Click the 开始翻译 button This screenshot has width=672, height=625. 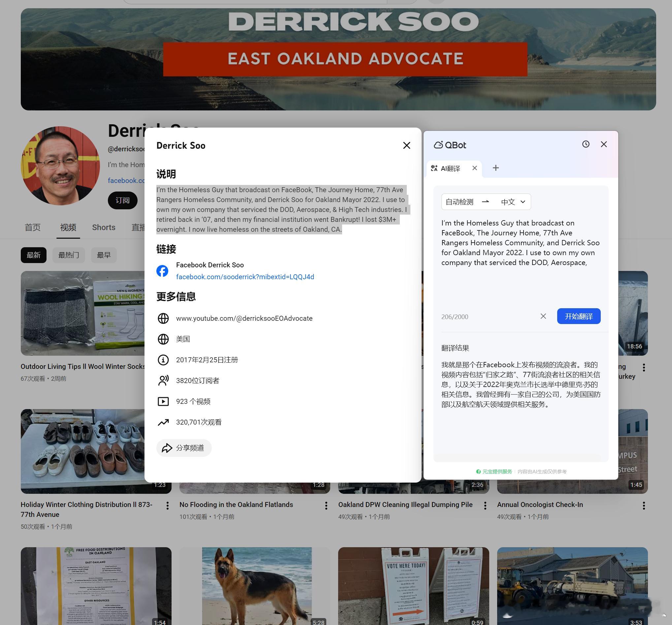(578, 316)
